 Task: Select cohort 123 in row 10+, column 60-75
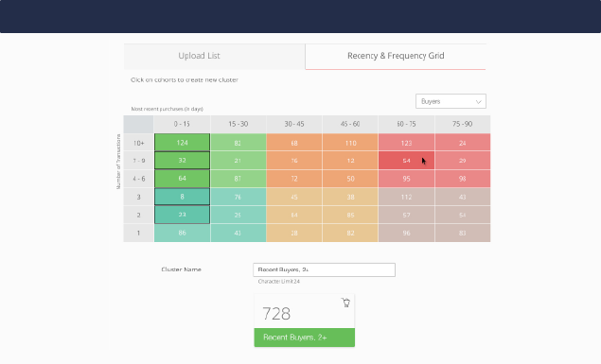tap(406, 143)
